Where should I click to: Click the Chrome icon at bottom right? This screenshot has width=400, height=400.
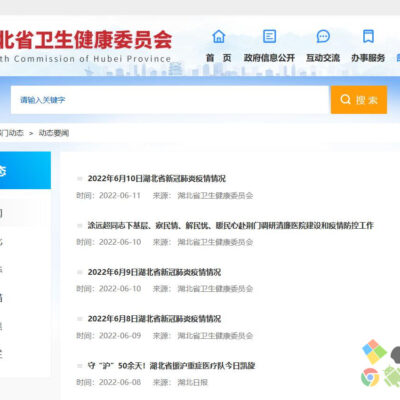tap(370, 377)
